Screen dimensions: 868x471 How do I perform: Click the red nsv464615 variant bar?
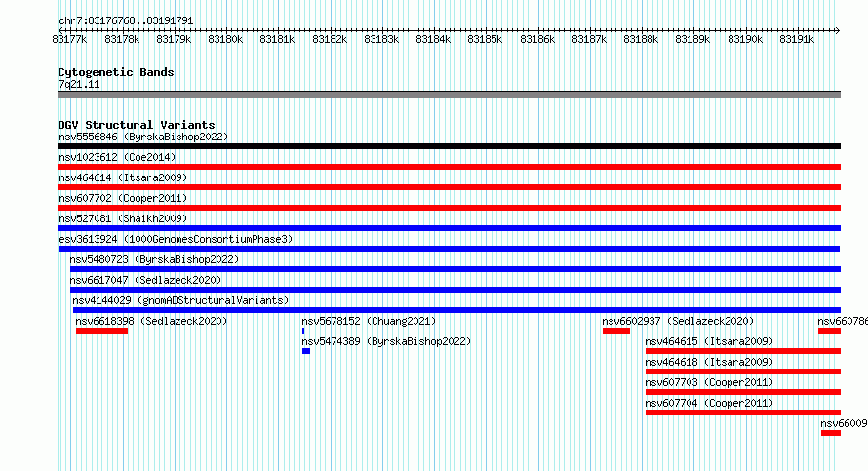743,351
